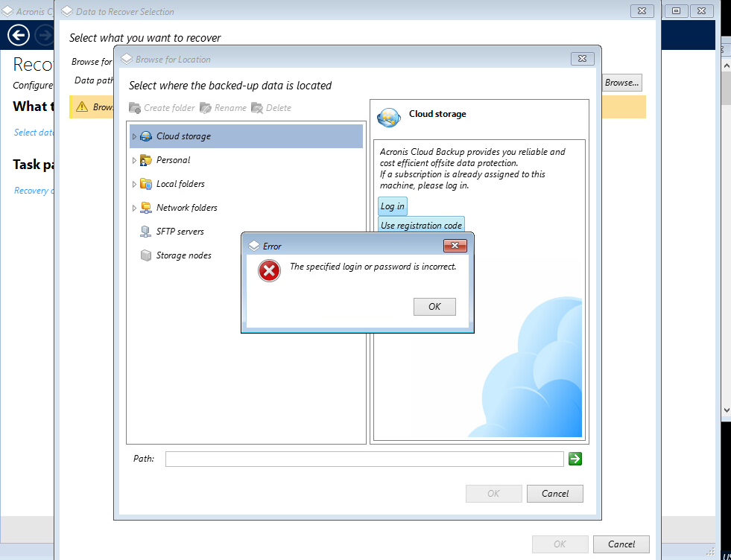731x560 pixels.
Task: Expand the Cloud storage tree node
Action: point(134,136)
